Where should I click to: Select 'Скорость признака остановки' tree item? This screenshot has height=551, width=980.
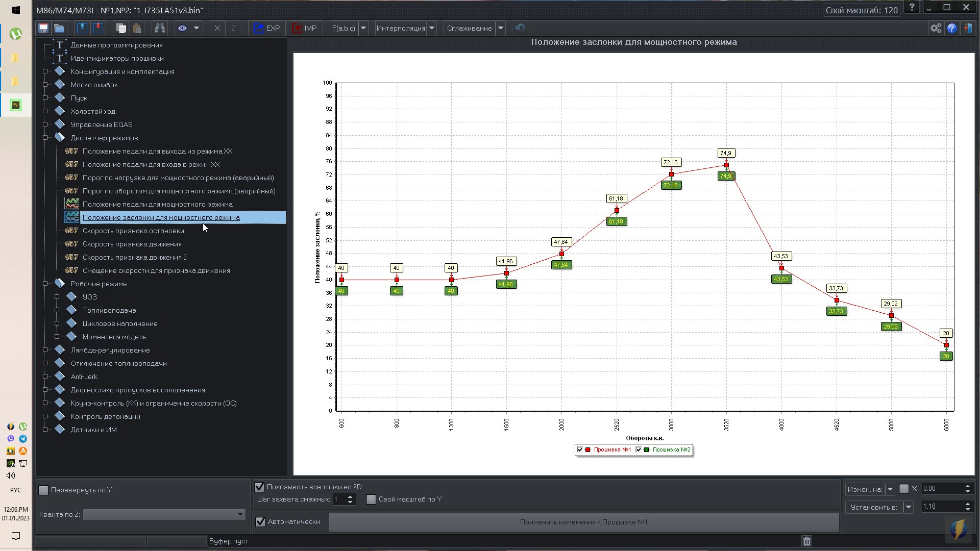133,231
